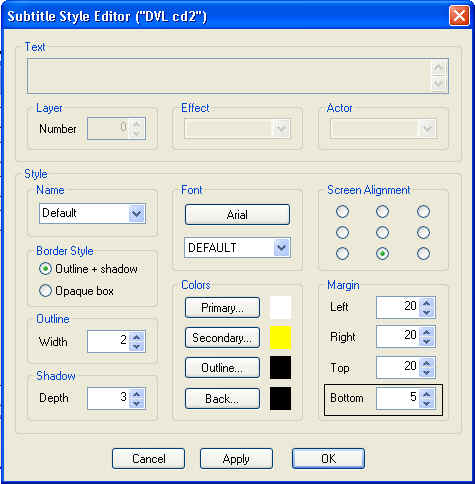Image resolution: width=475 pixels, height=484 pixels.
Task: Click the Secondary color button
Action: pos(222,338)
